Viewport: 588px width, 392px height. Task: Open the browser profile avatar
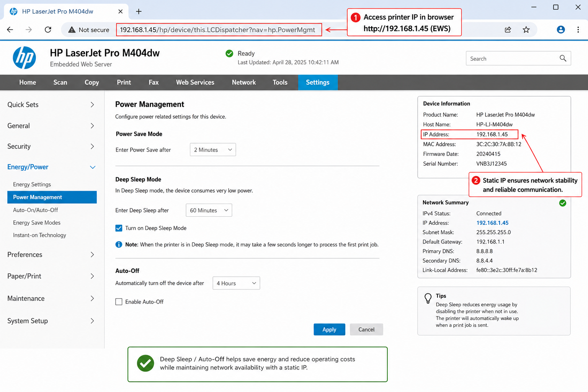click(561, 29)
